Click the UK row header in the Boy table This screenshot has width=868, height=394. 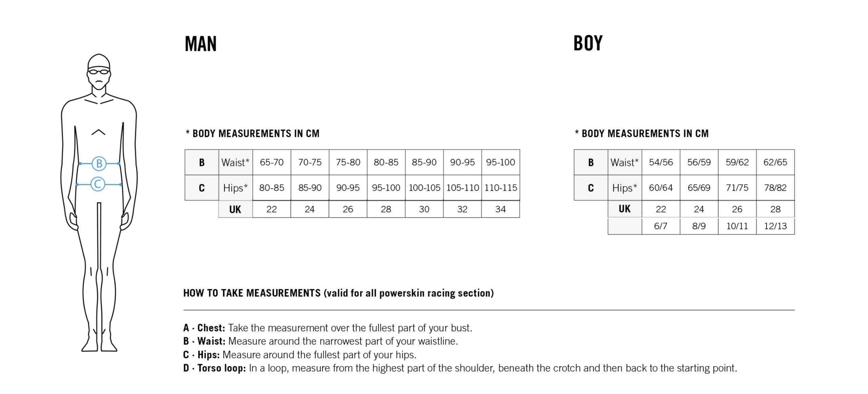click(625, 209)
